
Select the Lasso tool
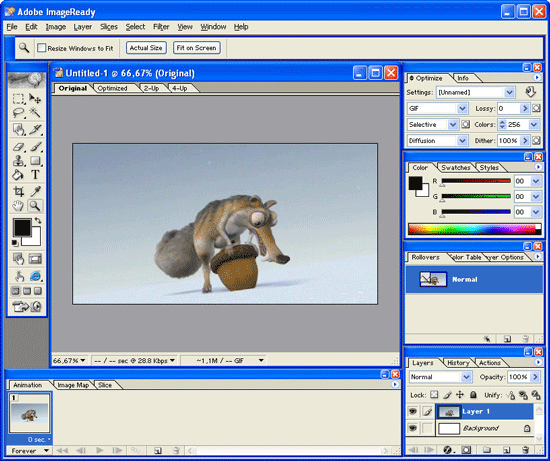coord(18,113)
